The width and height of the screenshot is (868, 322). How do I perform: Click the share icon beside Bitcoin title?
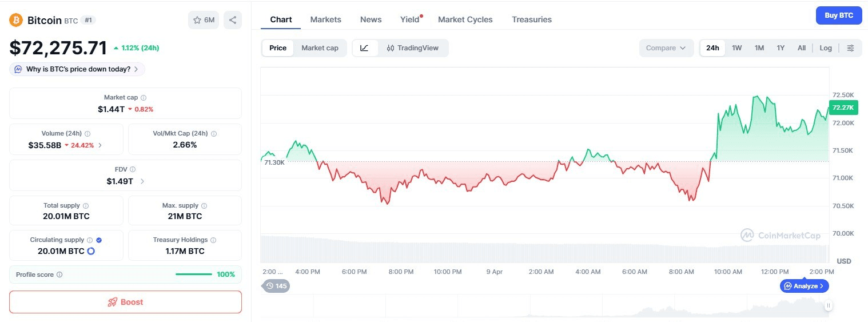coord(233,20)
